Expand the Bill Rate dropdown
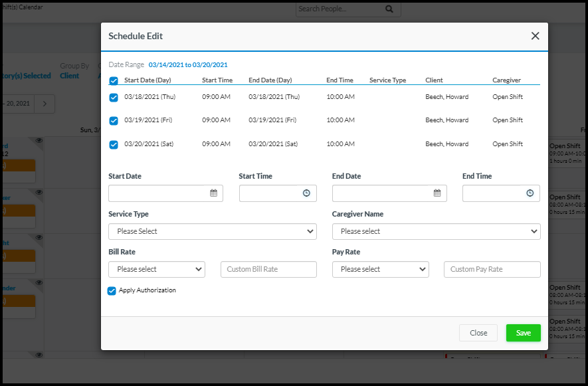The height and width of the screenshot is (386, 588). click(x=157, y=269)
